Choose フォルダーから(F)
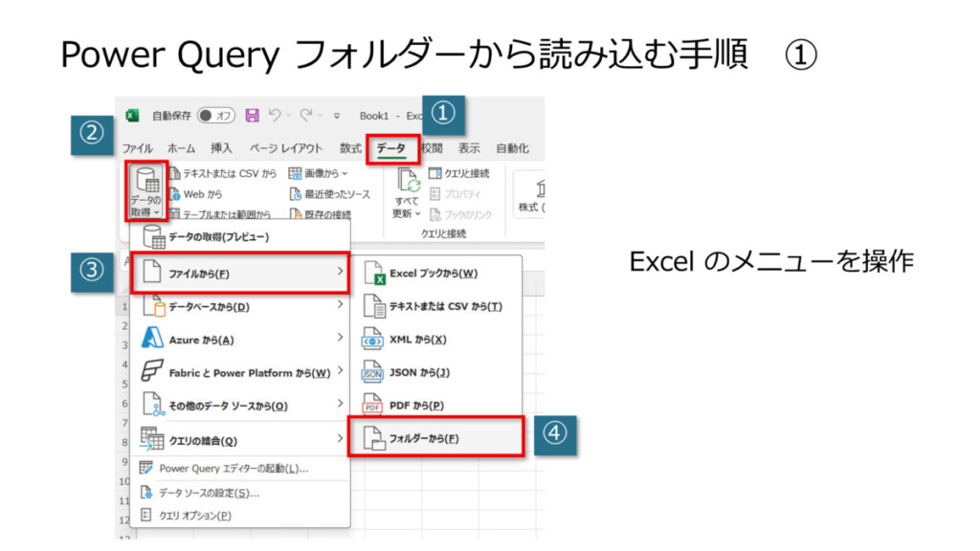Screen dimensions: 980x551 click(x=435, y=438)
